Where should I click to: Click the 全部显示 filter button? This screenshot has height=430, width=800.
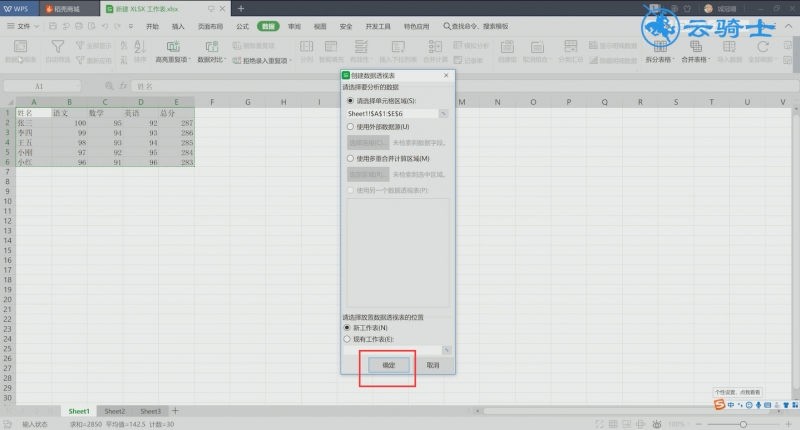coord(93,45)
